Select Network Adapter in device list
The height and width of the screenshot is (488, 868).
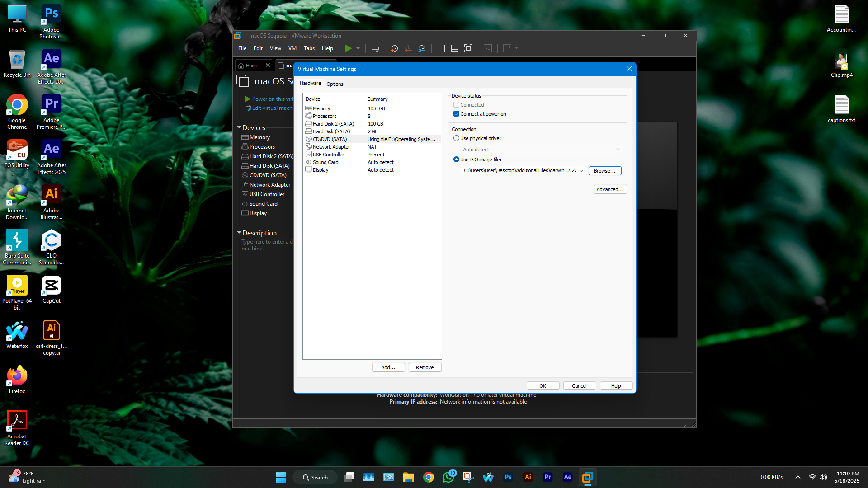pyautogui.click(x=331, y=147)
